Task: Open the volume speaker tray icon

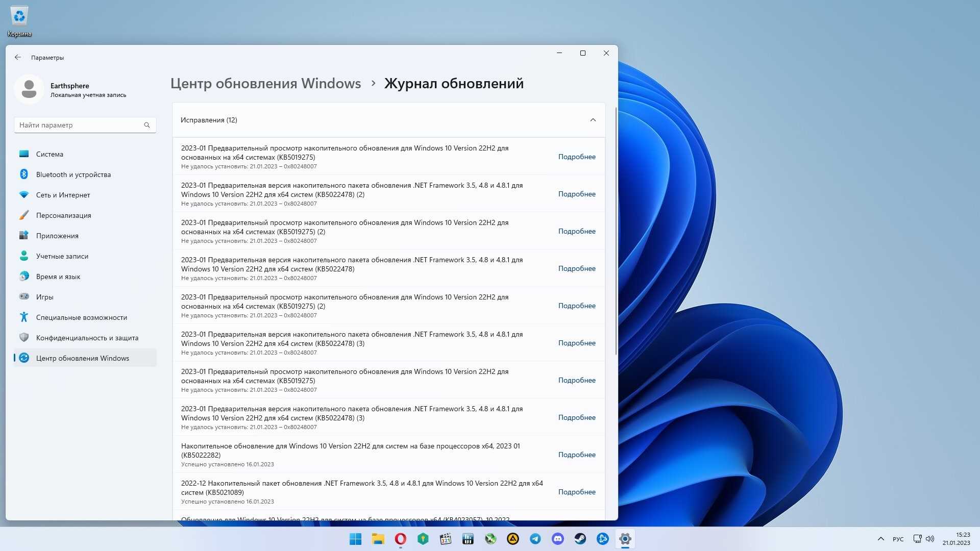Action: point(930,539)
